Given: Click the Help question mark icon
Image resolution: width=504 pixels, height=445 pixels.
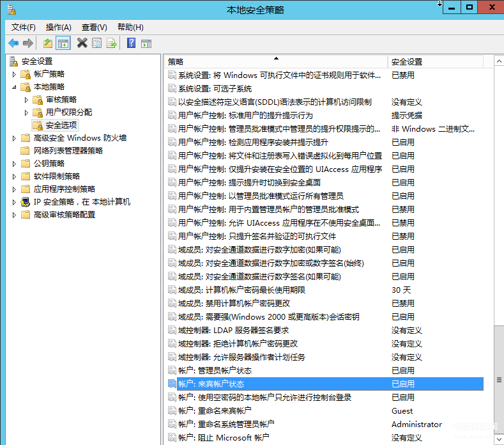Looking at the screenshot, I should pyautogui.click(x=131, y=43).
